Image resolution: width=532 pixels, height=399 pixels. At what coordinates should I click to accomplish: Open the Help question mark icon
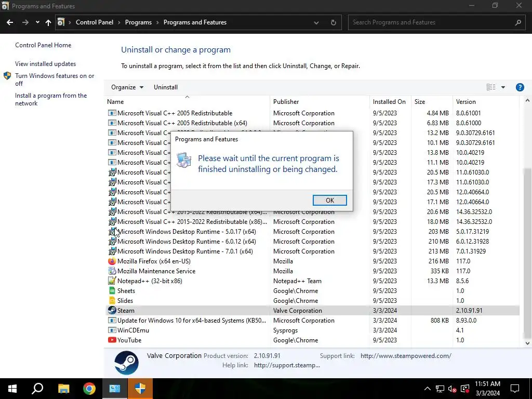(520, 87)
